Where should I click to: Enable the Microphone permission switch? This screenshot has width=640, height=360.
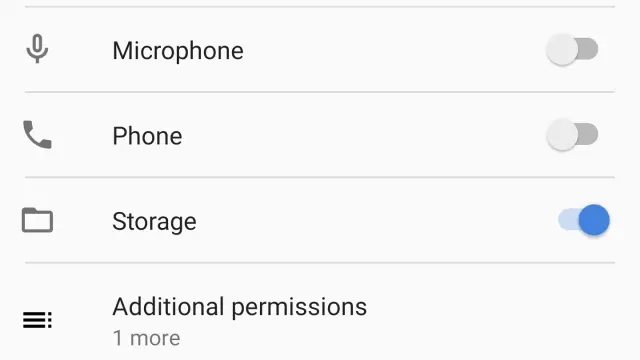572,49
